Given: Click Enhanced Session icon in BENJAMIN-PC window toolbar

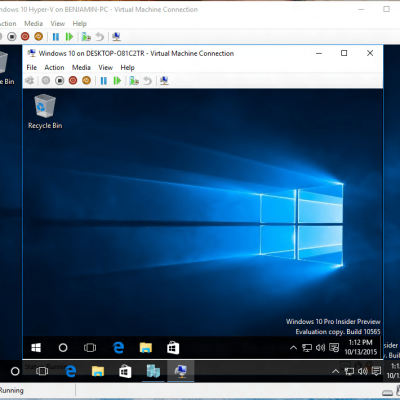Looking at the screenshot, I should (116, 36).
